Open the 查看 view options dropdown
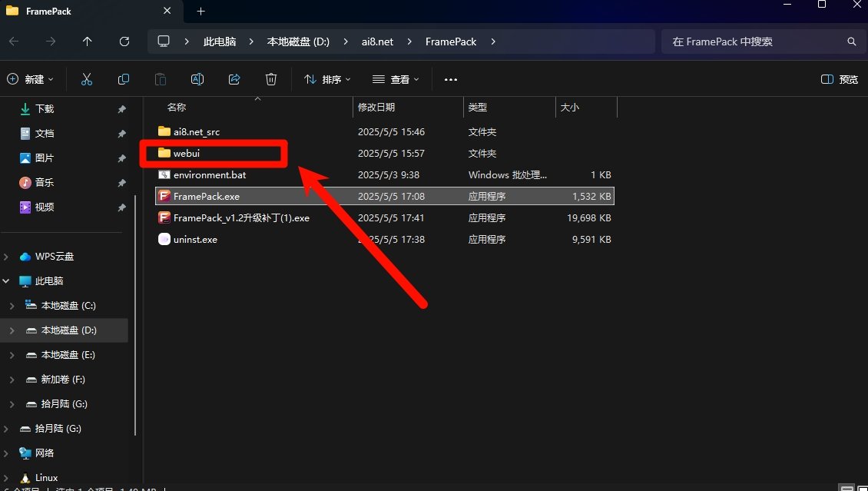The width and height of the screenshot is (868, 491). click(x=395, y=79)
